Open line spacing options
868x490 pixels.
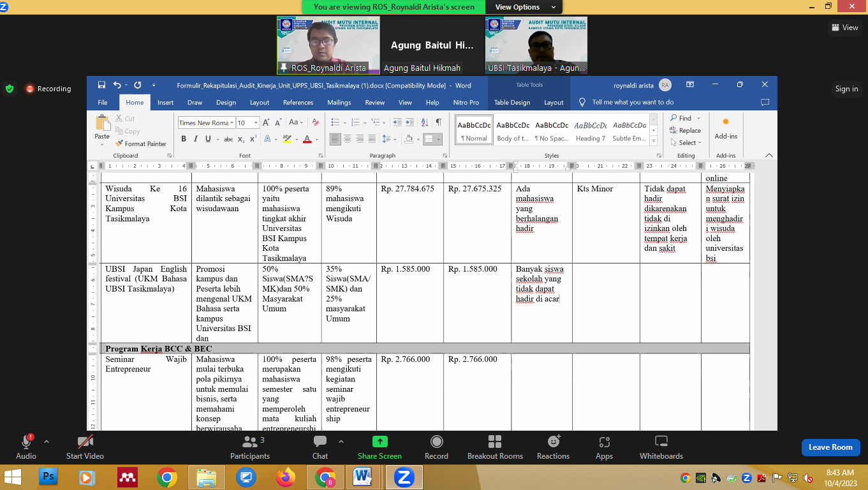pos(387,139)
